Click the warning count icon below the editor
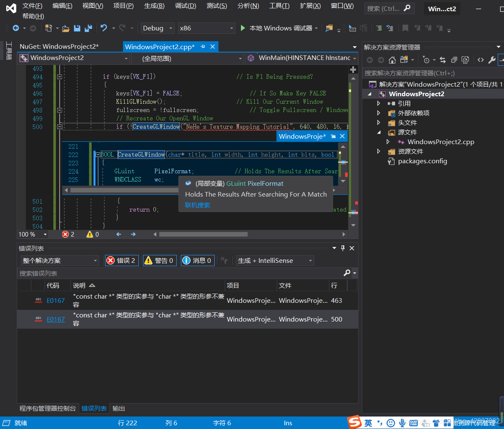The height and width of the screenshot is (429, 504). pos(90,234)
